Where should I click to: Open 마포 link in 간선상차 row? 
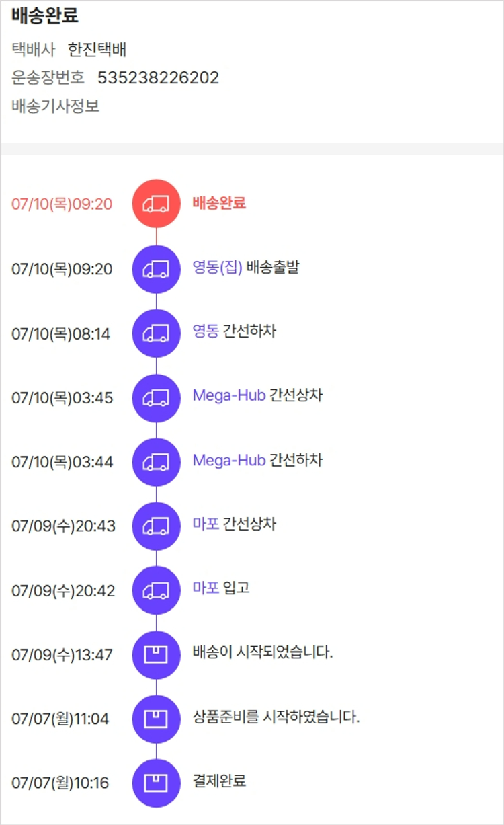point(206,524)
